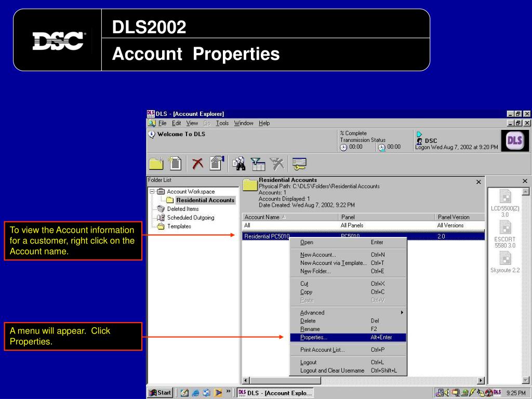This screenshot has height=399, width=532.
Task: Click the document icon left of the File menu
Action: pyautogui.click(x=152, y=123)
